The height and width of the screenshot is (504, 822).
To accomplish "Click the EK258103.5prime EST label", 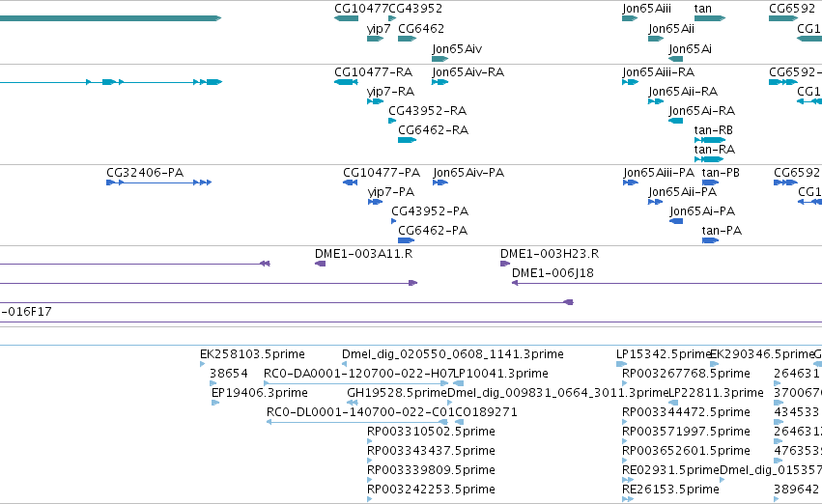I will 252,354.
